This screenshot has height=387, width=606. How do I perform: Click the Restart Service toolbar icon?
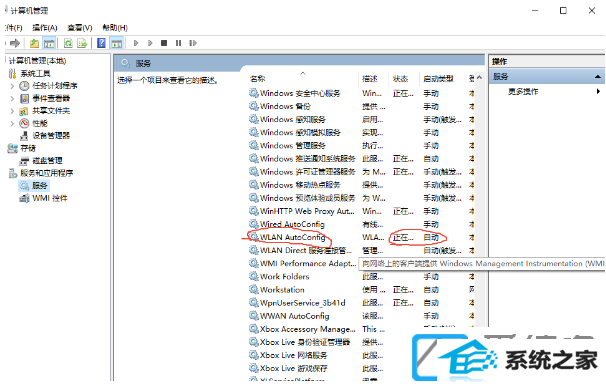point(193,43)
